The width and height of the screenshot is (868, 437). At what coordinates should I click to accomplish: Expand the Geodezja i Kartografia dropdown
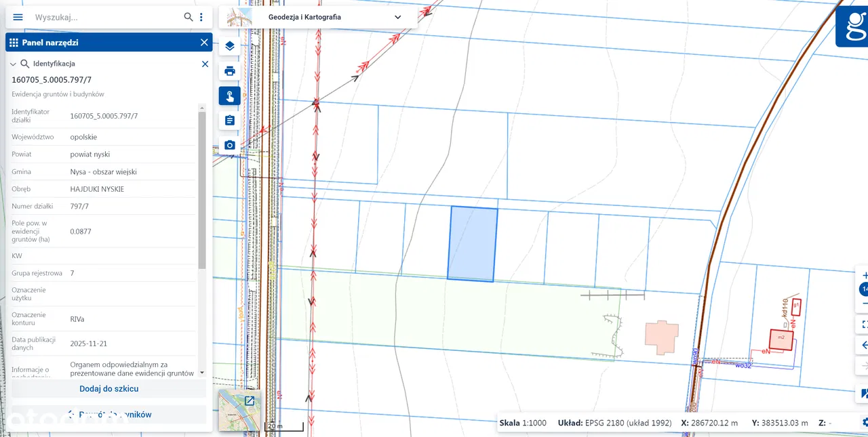(x=397, y=17)
